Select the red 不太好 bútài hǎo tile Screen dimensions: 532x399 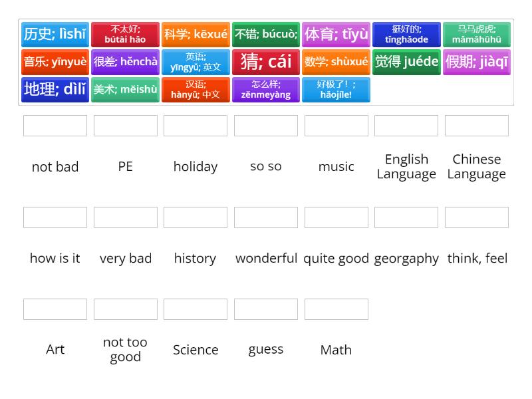(125, 35)
